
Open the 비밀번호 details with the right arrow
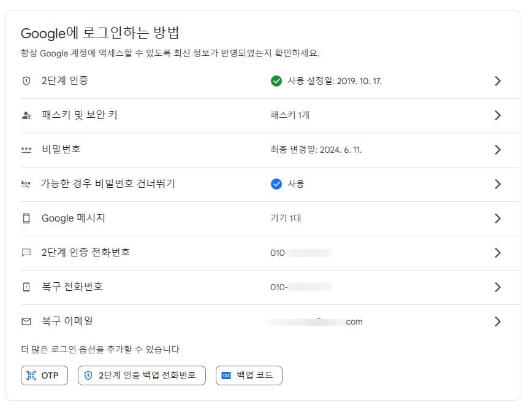pos(498,149)
